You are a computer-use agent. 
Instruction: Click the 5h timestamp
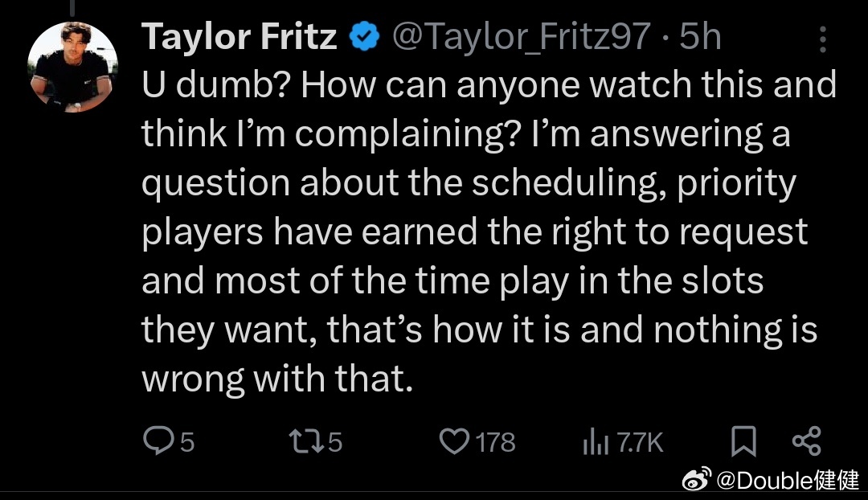[700, 38]
